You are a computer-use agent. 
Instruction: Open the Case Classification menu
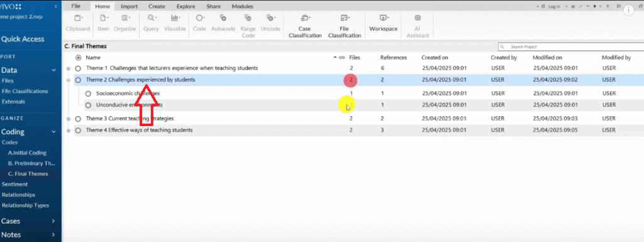coord(305,26)
